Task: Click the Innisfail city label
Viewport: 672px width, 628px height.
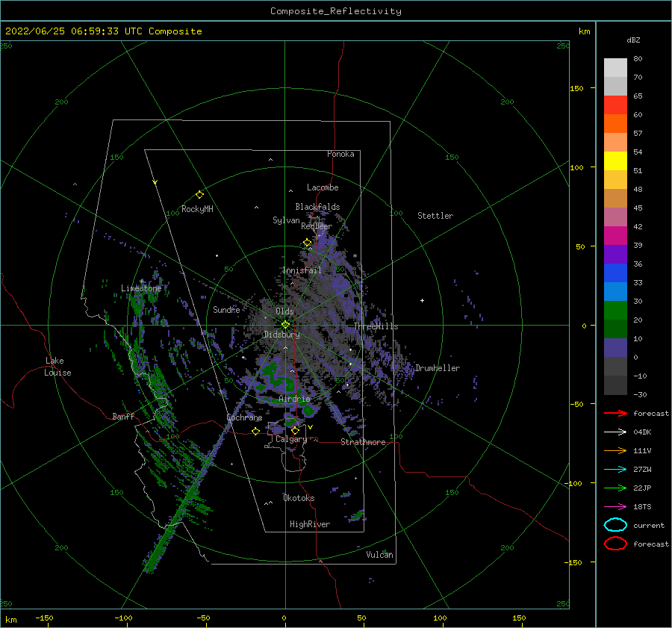Action: tap(302, 270)
